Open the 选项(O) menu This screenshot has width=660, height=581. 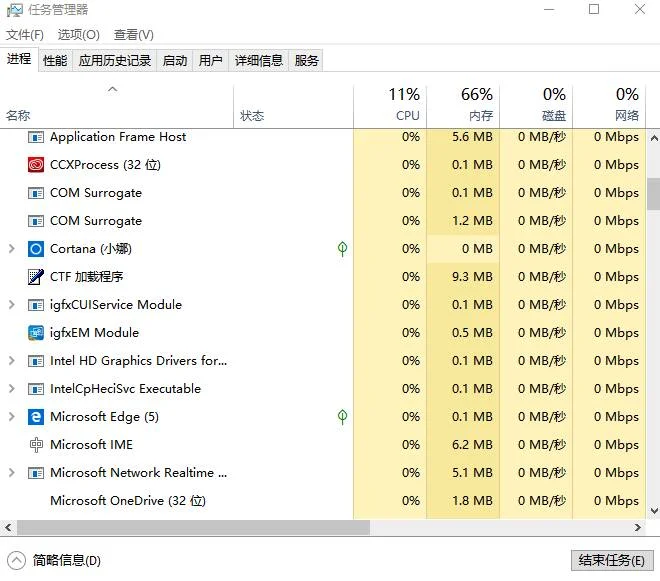pos(79,35)
